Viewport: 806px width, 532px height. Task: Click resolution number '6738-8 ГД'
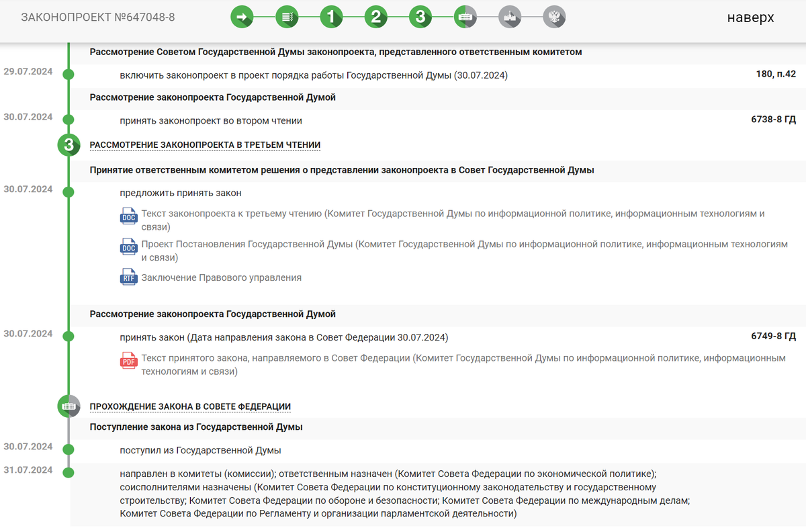[773, 120]
